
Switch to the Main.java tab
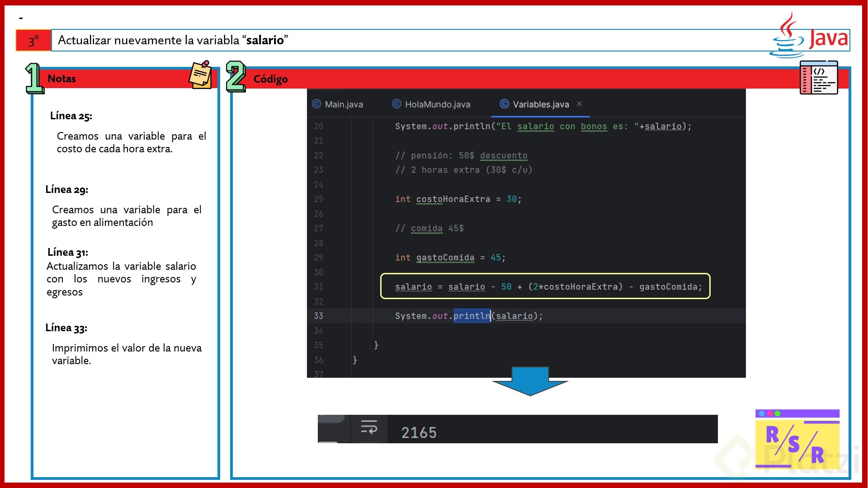[344, 104]
